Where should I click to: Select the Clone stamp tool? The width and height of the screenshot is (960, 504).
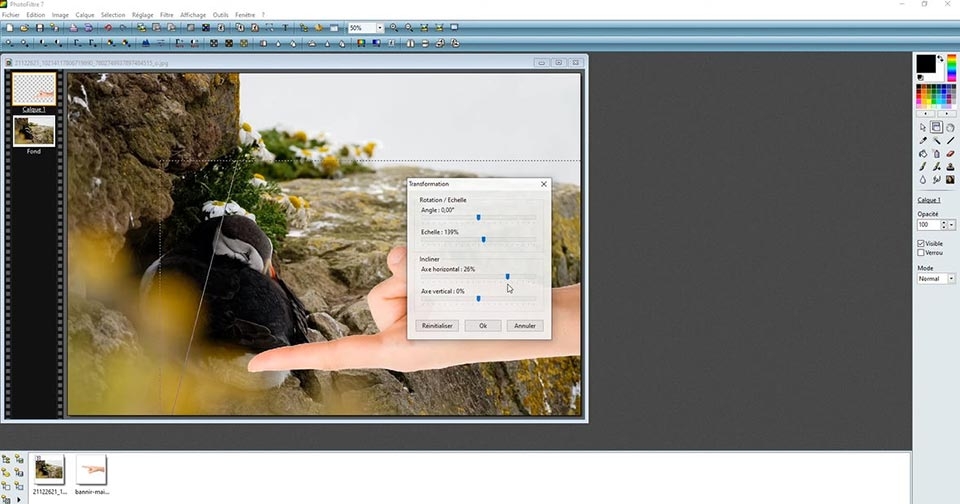(950, 167)
